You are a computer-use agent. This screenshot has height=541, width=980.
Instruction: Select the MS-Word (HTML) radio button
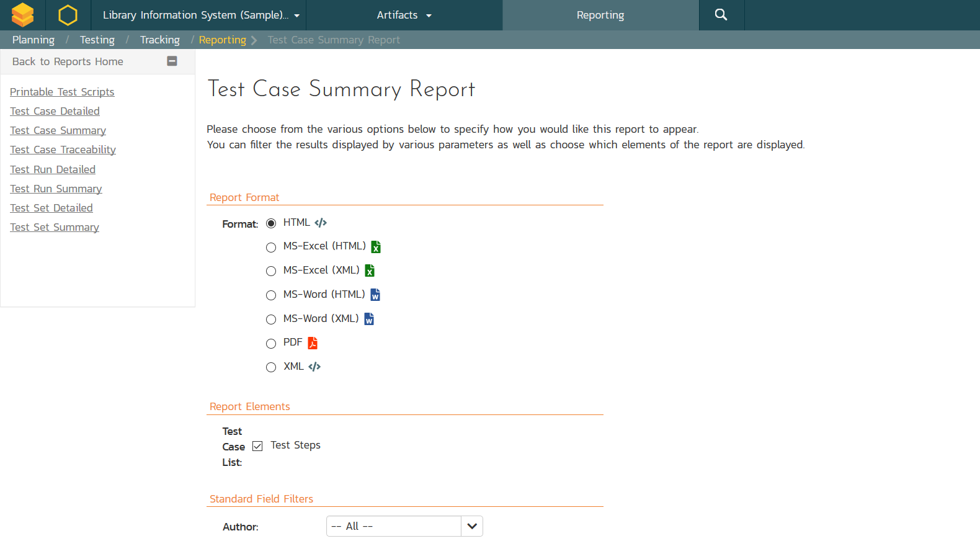[271, 295]
